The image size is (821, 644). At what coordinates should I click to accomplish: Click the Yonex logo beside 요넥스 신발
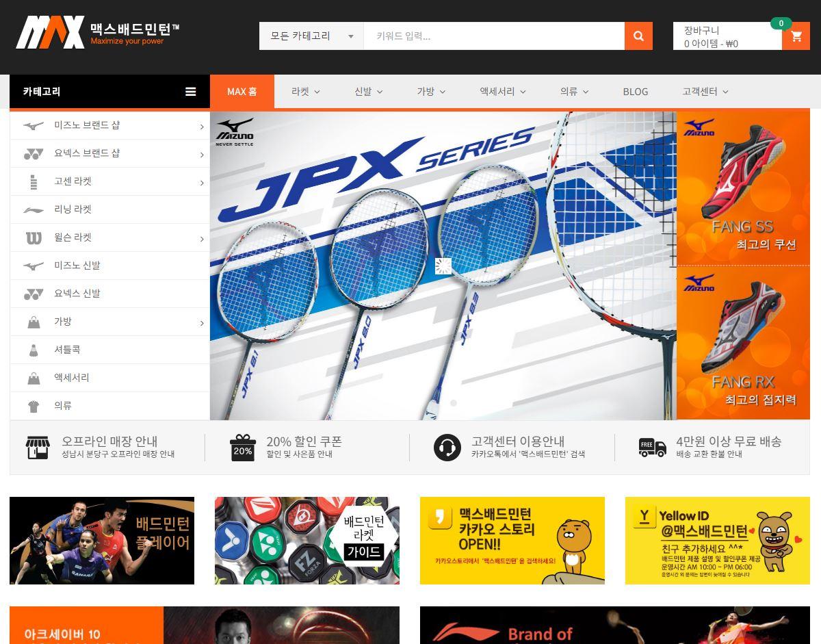point(34,294)
